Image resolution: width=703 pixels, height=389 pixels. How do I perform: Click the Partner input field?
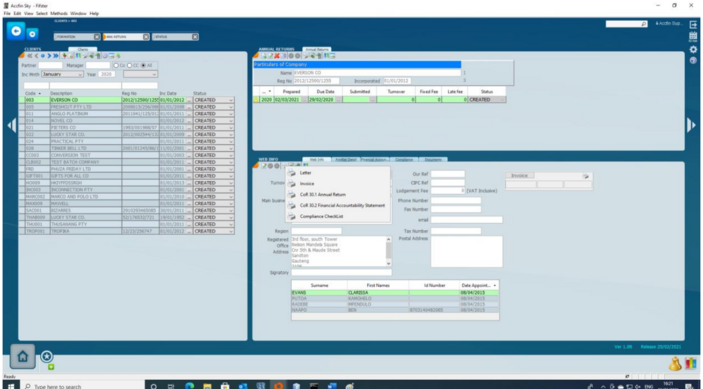pyautogui.click(x=50, y=65)
